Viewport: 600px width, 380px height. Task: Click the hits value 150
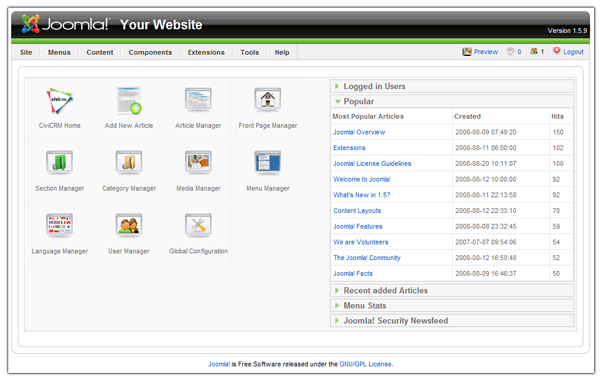coord(558,132)
